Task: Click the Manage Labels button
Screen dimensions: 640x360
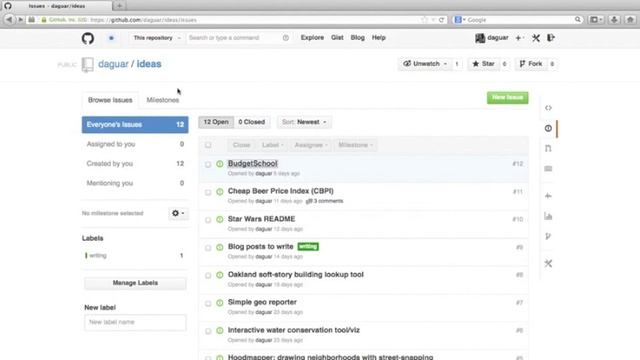Action: pyautogui.click(x=135, y=283)
